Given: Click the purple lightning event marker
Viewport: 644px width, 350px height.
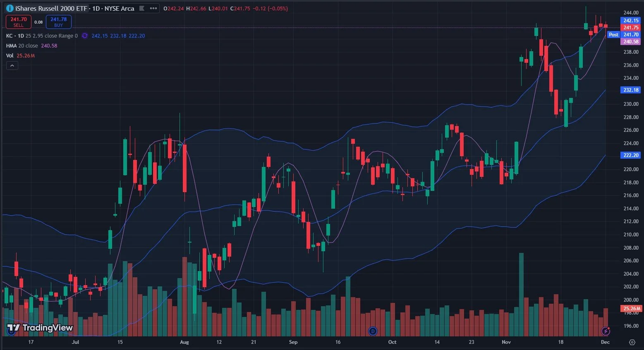Looking at the screenshot, I should click(x=606, y=331).
